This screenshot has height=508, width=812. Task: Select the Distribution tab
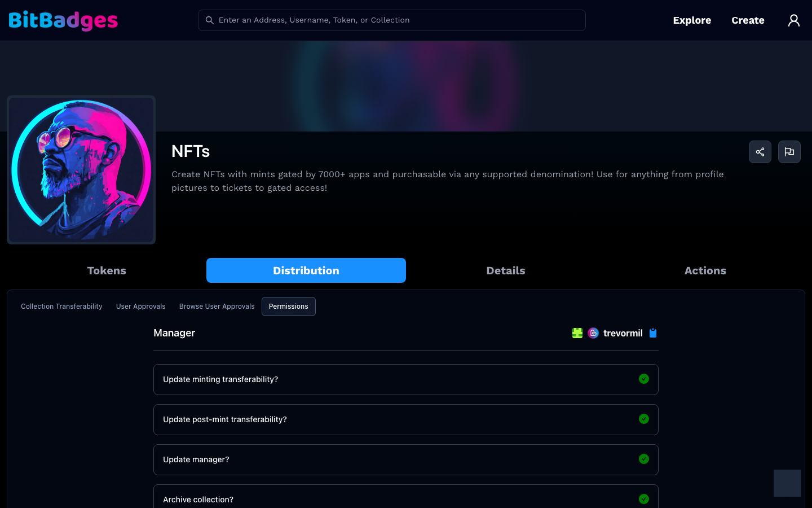point(306,270)
